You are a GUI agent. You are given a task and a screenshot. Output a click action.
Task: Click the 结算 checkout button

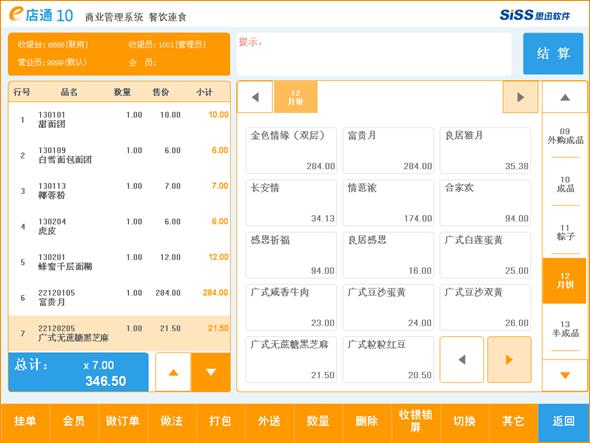click(553, 53)
